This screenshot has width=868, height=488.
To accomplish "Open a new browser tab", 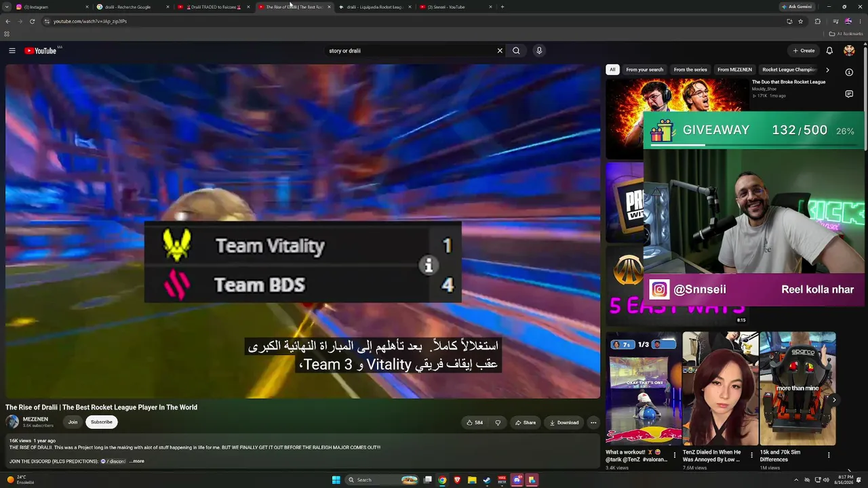I will click(x=502, y=7).
